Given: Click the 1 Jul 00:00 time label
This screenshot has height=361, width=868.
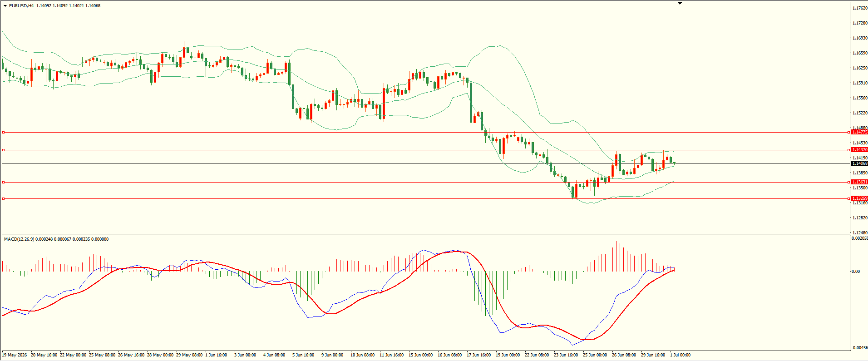Looking at the screenshot, I should tap(680, 355).
